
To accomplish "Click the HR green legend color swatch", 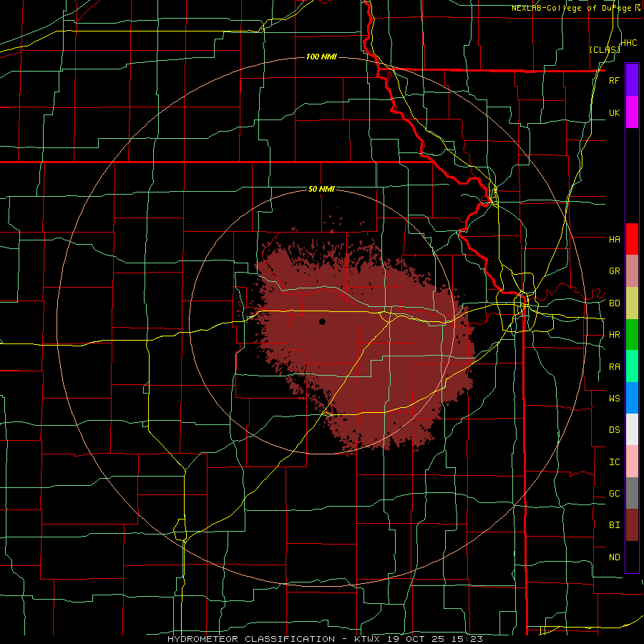I will click(632, 335).
